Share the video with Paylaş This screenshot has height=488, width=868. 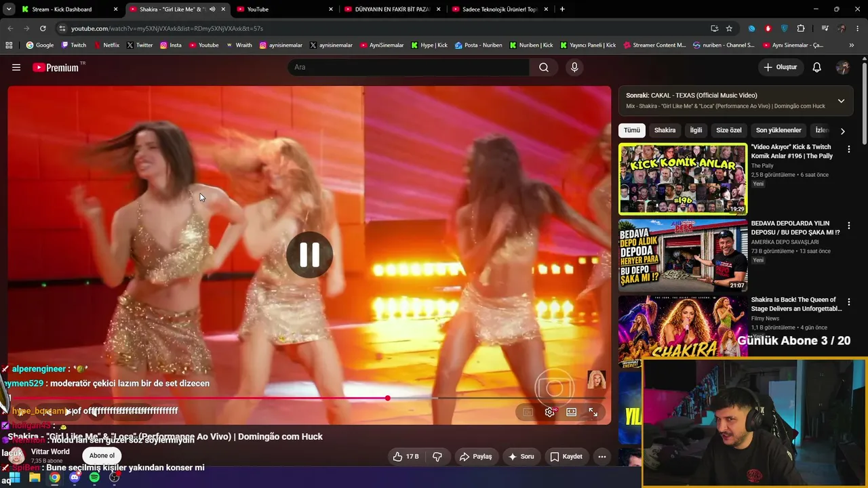point(475,457)
